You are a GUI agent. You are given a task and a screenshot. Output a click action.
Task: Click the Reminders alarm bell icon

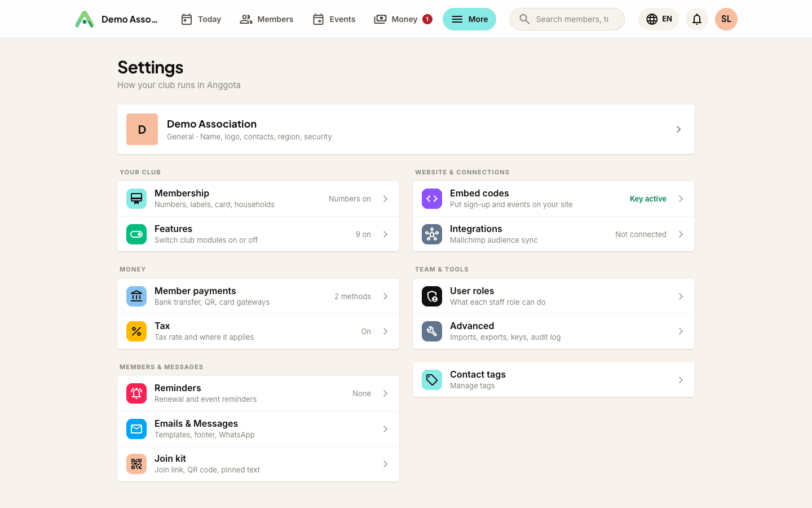[x=136, y=393]
